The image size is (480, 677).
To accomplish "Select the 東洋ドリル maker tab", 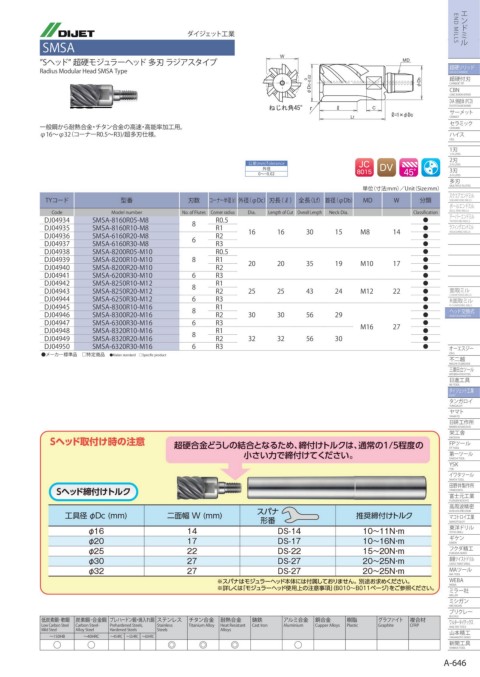I will coord(464,529).
